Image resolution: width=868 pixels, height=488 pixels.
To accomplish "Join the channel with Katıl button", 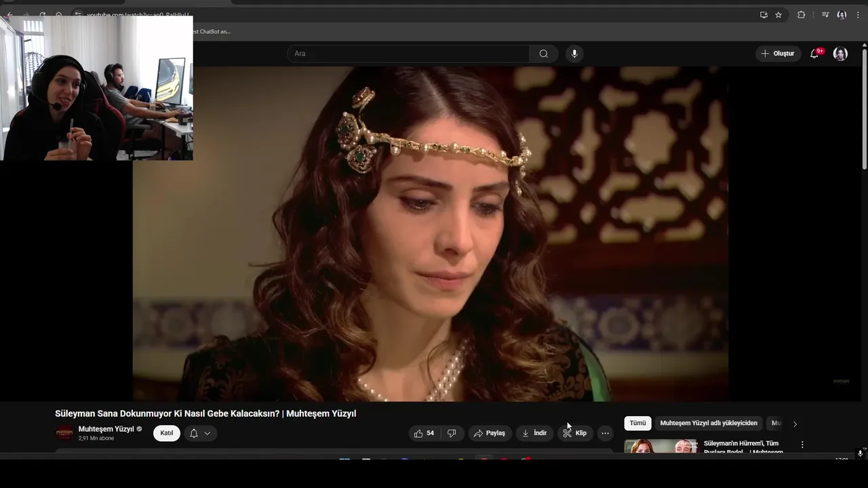I will (167, 433).
